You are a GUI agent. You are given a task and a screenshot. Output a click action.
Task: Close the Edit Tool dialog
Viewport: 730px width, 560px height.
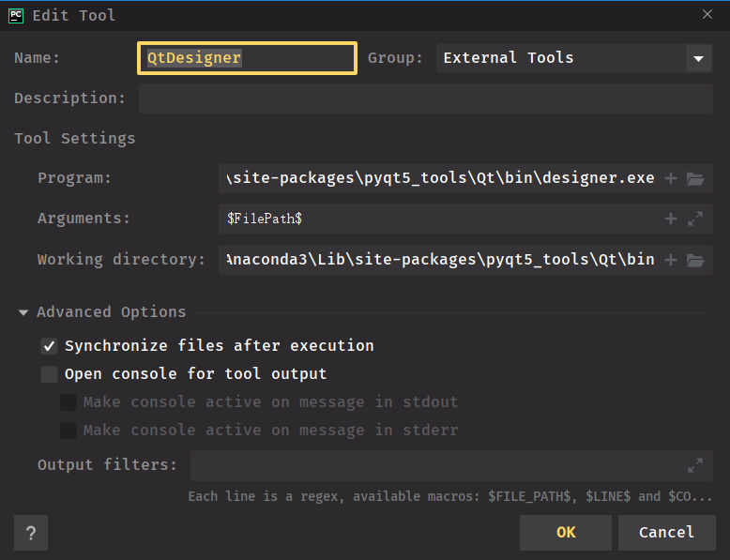(707, 14)
